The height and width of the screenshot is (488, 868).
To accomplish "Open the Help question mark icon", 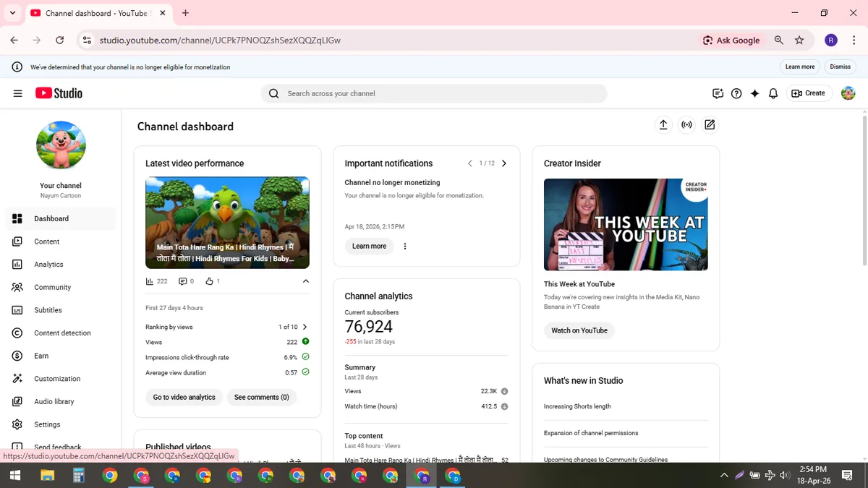I will (736, 93).
